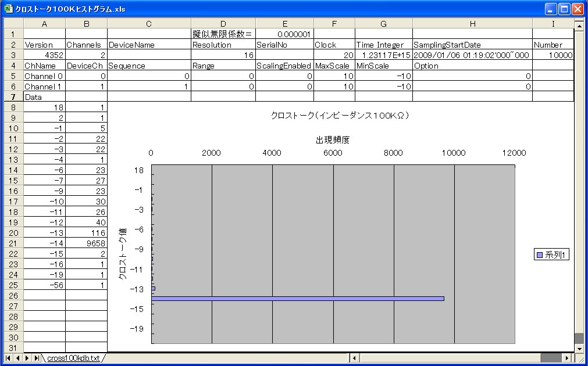Select the chart title クロストーク
The image size is (588, 366).
[x=340, y=116]
